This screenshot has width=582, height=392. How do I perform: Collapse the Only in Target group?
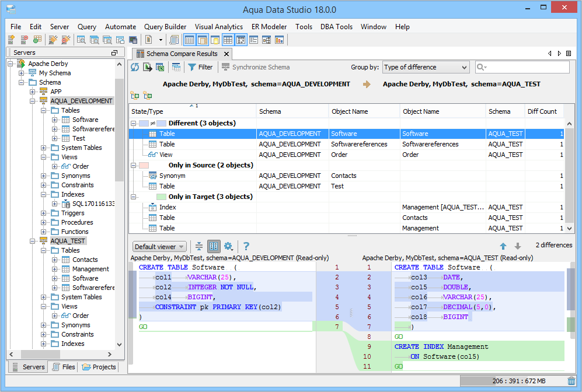pos(133,197)
